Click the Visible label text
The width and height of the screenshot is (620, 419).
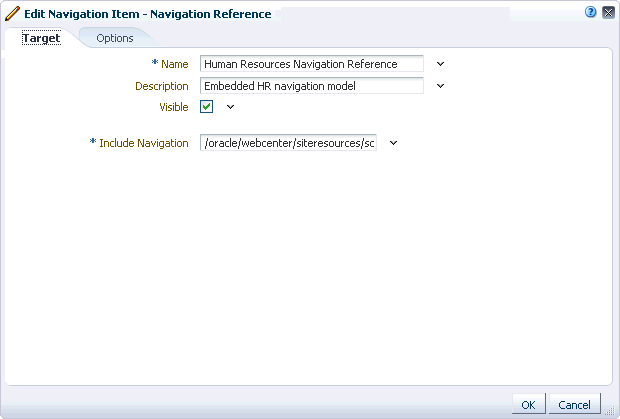174,107
